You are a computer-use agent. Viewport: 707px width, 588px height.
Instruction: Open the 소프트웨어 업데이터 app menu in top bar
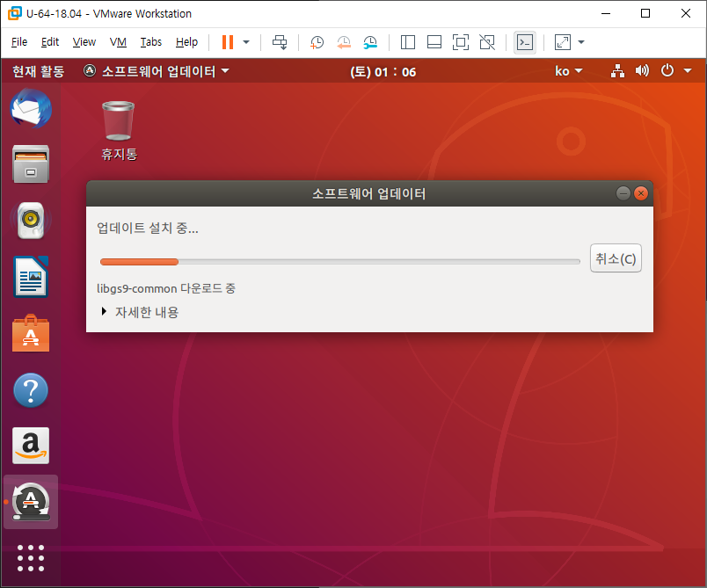(x=157, y=71)
